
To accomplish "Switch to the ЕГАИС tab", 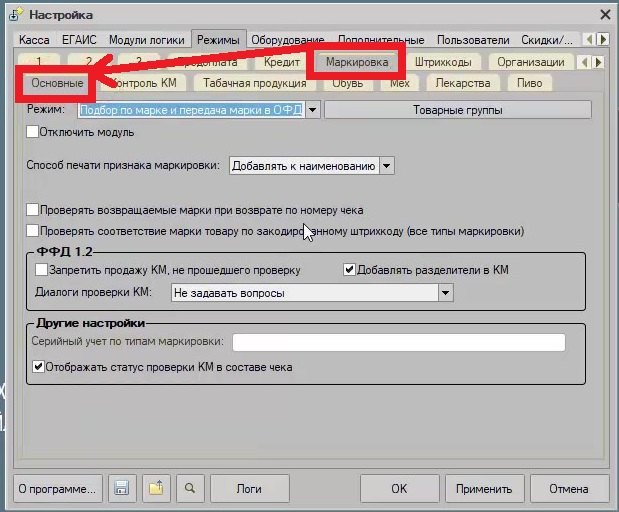I will 79,40.
